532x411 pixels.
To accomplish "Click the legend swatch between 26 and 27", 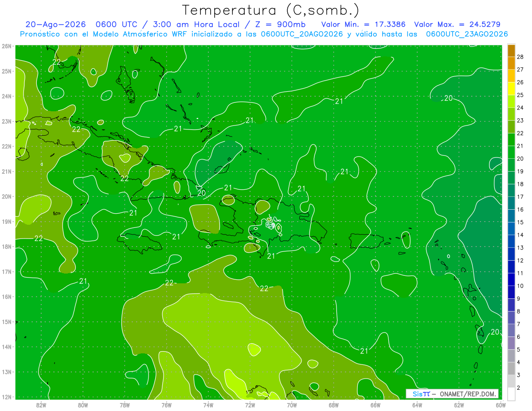I will 511,76.
